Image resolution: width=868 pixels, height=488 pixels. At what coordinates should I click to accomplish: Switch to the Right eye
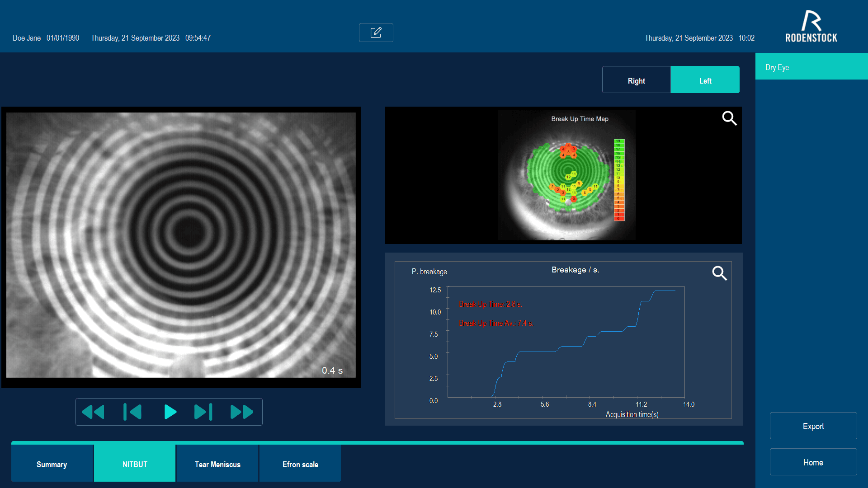[636, 80]
